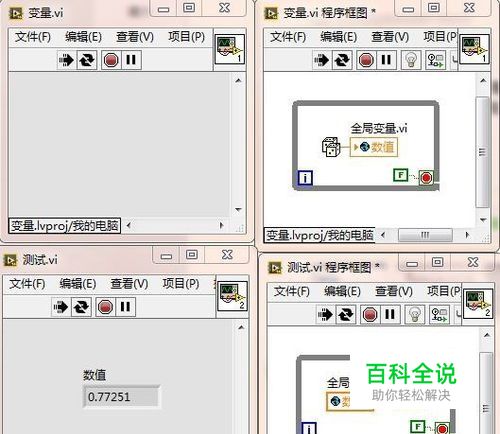500x434 pixels.
Task: Open 项目(P) menu in 变量.vi front panel
Action: [187, 37]
